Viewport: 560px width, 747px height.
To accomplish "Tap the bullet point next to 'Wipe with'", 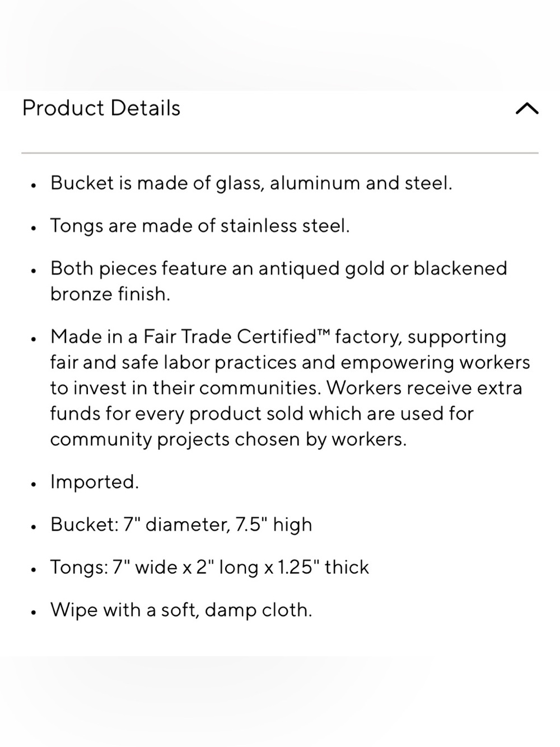I will coord(34,612).
